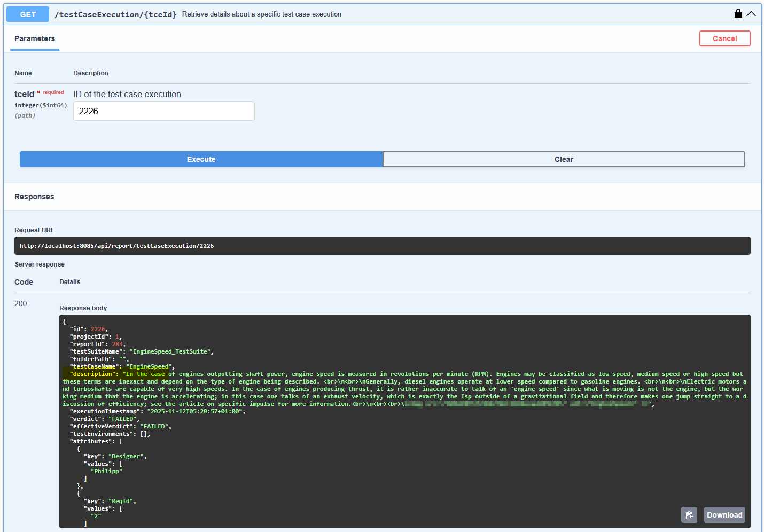Click the blue GET method badge
The image size is (764, 532).
click(x=27, y=14)
